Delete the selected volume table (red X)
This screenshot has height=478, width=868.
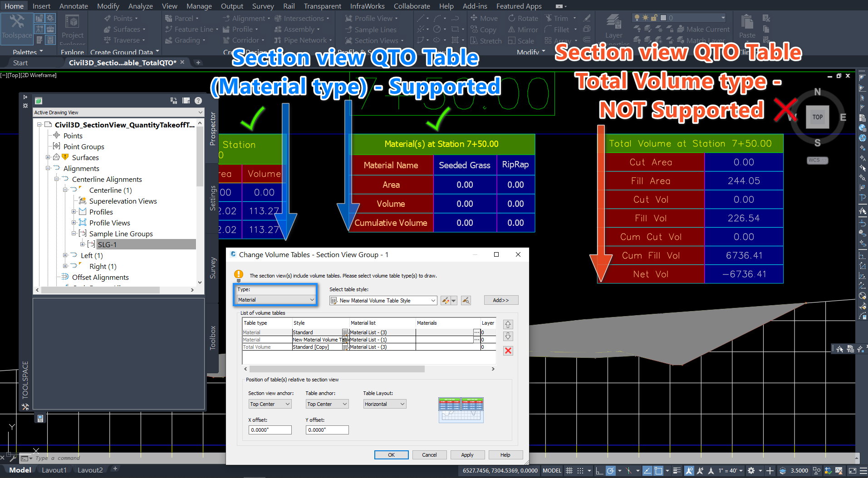(x=508, y=351)
